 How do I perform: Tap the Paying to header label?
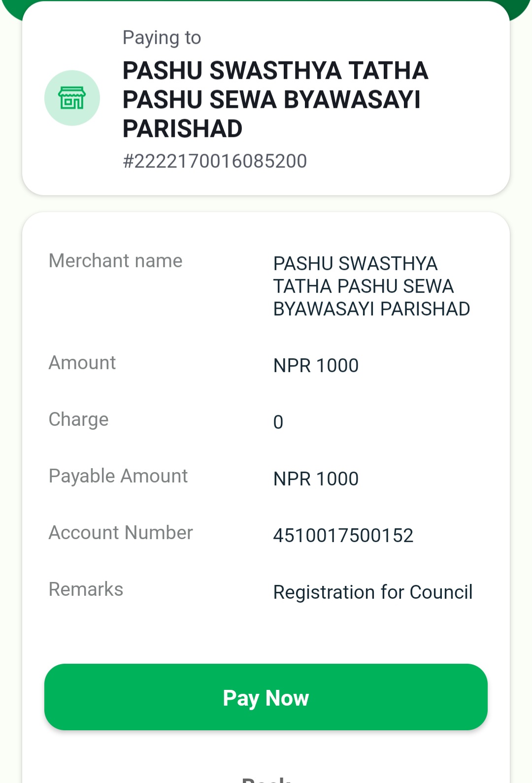click(162, 38)
